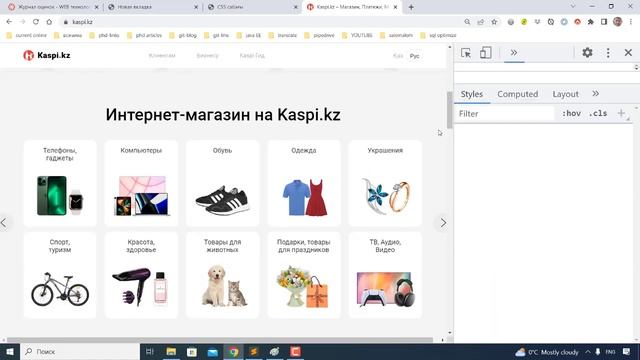Open the java EE bookmarks folder

pos(249,36)
